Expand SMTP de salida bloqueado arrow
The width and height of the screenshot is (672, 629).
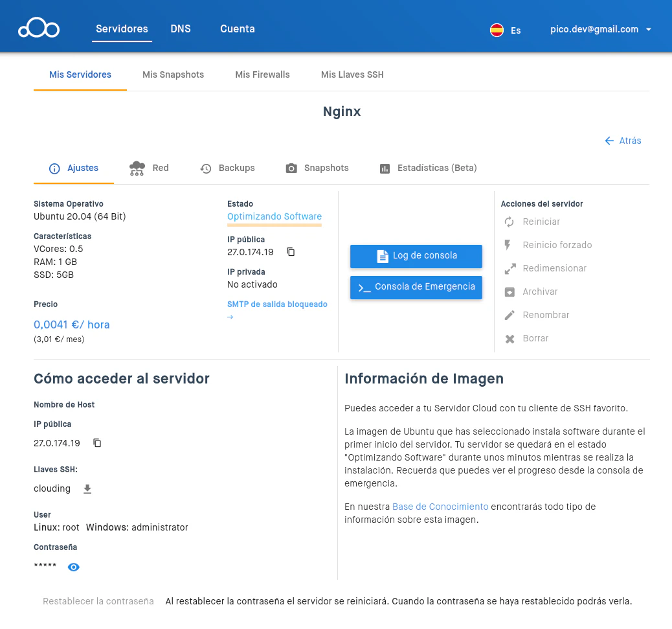pyautogui.click(x=230, y=317)
